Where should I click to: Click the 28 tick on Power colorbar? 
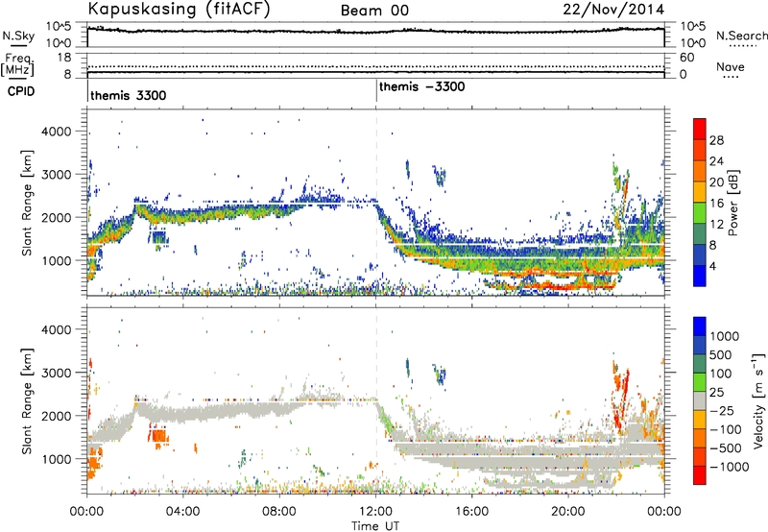(716, 140)
